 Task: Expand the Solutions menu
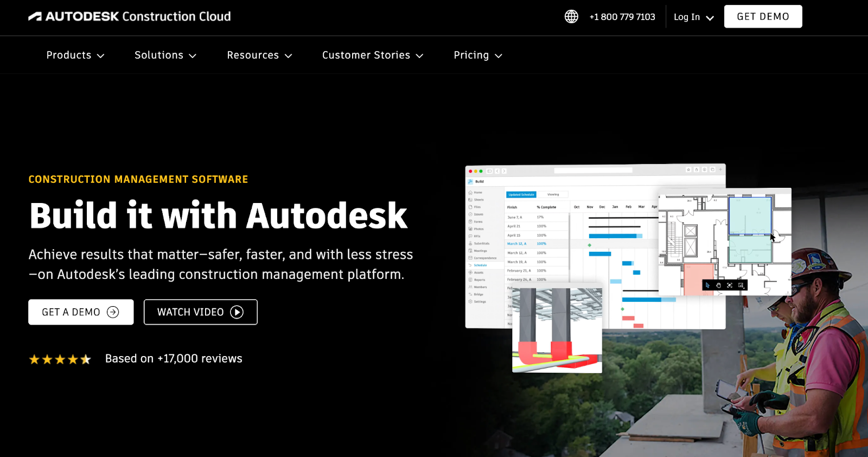pyautogui.click(x=165, y=55)
